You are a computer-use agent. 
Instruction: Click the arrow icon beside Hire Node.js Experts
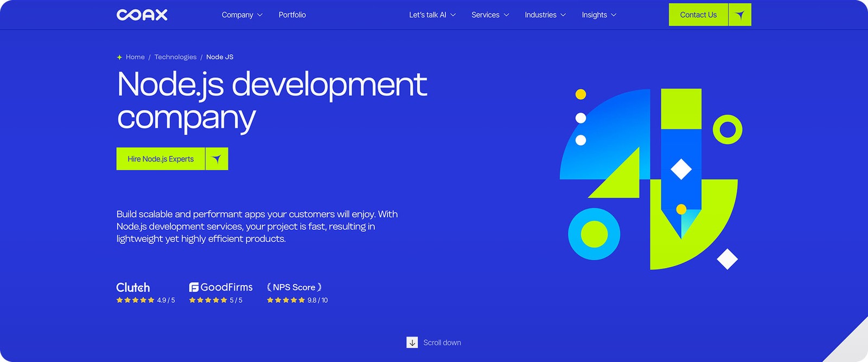coord(217,159)
